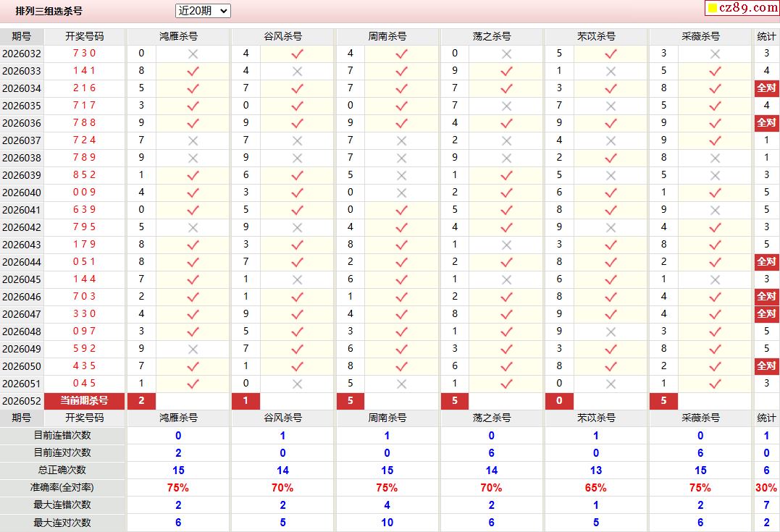The width and height of the screenshot is (780, 532).
Task: Click 最大连对次数 value 10 for 周南杀号
Action: (387, 523)
